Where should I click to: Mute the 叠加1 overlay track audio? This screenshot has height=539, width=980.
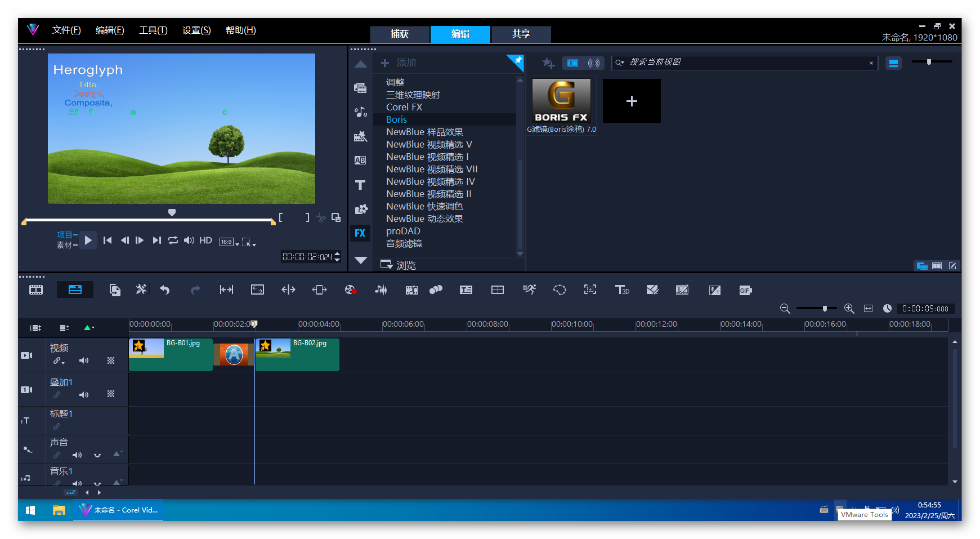coord(84,395)
